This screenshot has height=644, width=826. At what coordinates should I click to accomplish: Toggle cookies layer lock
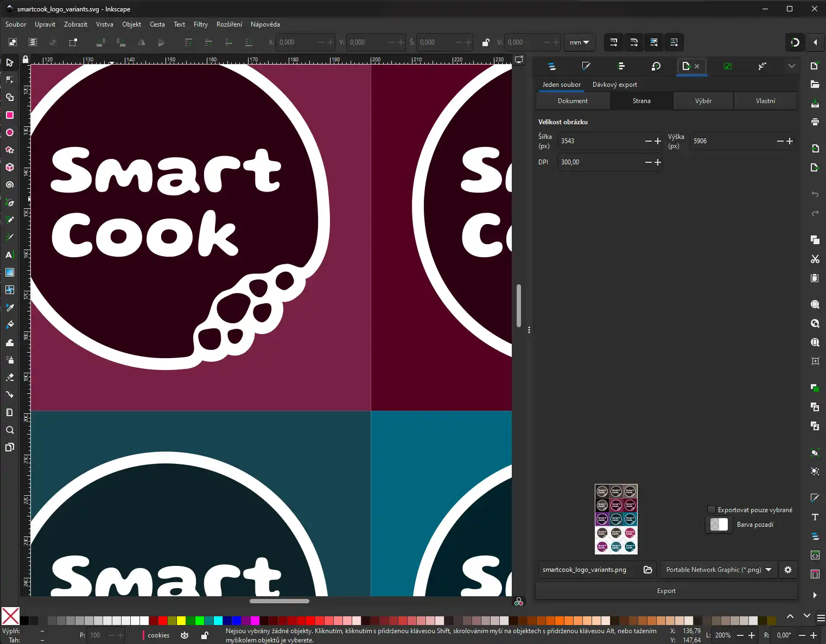tap(205, 635)
